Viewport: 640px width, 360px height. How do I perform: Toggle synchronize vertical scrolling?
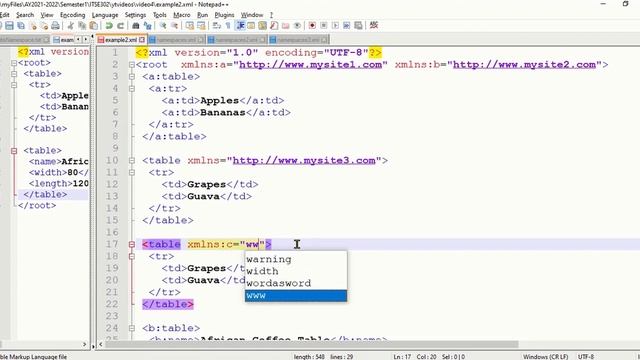pos(190,26)
